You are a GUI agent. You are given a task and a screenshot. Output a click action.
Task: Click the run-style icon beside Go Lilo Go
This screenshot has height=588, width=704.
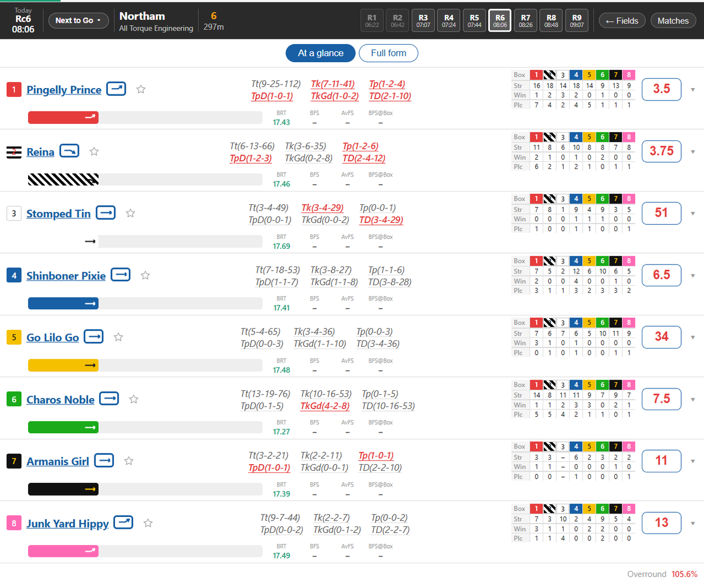pyautogui.click(x=94, y=337)
